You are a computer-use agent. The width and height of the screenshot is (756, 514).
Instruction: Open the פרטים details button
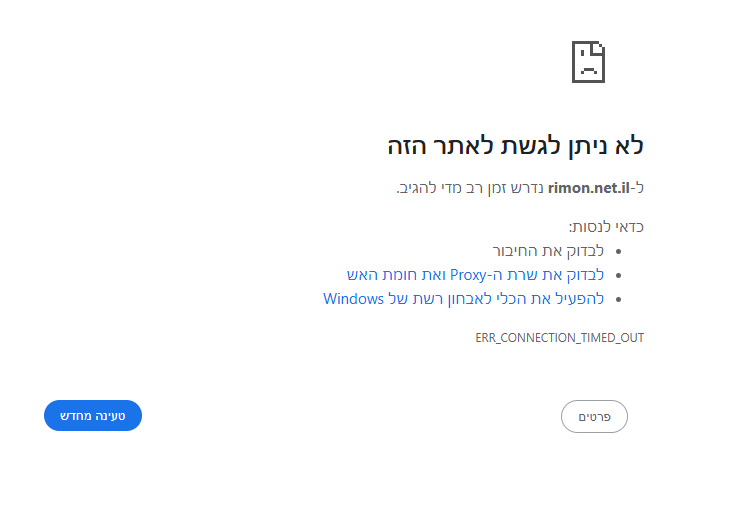tap(594, 417)
